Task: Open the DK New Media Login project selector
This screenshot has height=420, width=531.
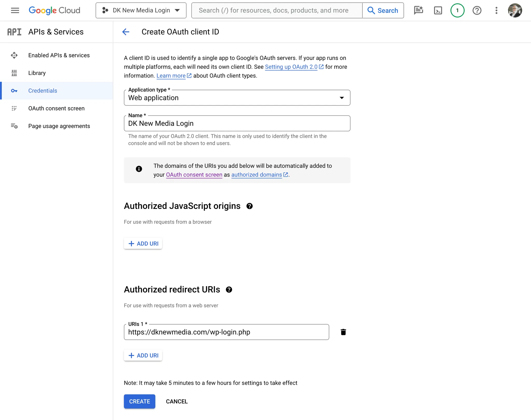Action: click(141, 10)
